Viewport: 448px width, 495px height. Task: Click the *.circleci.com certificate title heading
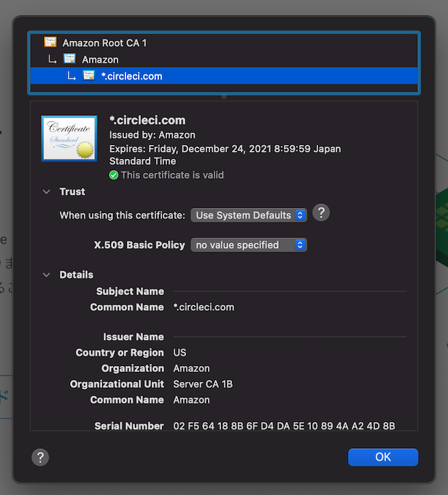pos(147,120)
